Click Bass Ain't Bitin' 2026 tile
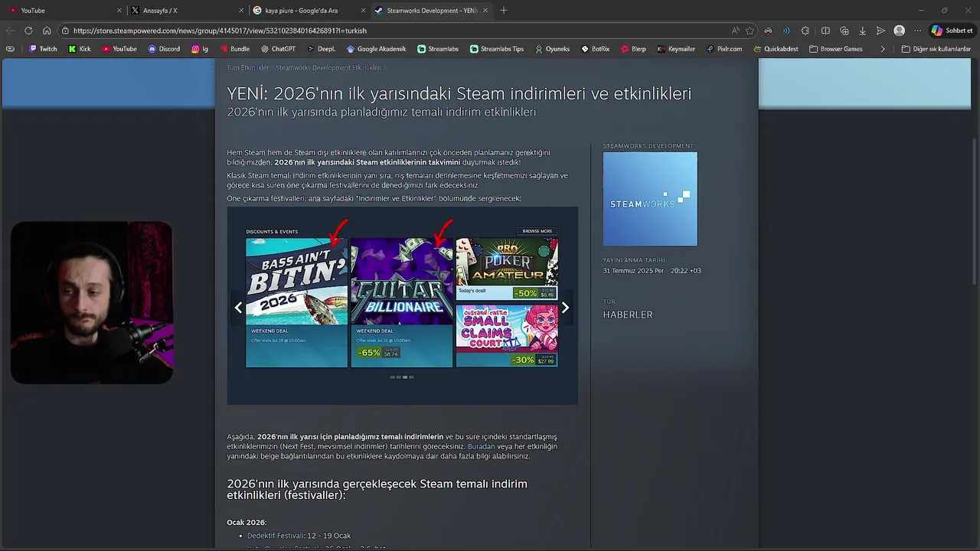980x551 pixels. tap(296, 303)
